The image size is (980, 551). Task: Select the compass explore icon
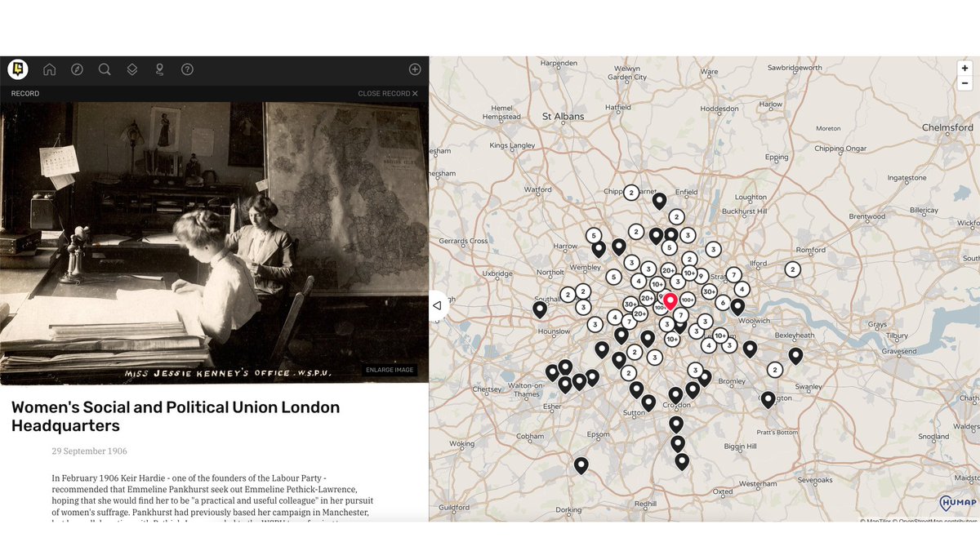coord(77,69)
